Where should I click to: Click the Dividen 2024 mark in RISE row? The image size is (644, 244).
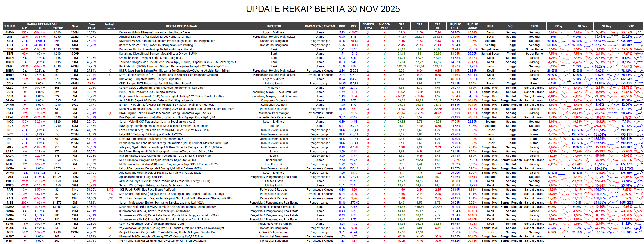[x=368, y=203]
